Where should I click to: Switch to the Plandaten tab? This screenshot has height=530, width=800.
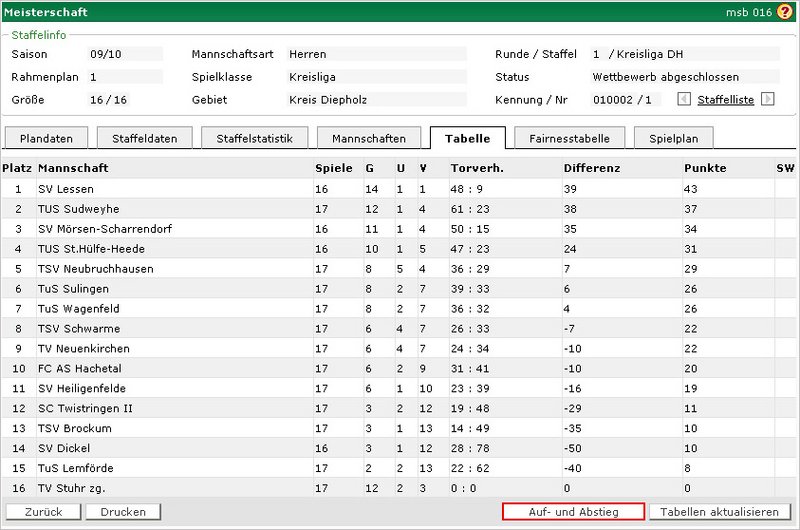(46, 138)
